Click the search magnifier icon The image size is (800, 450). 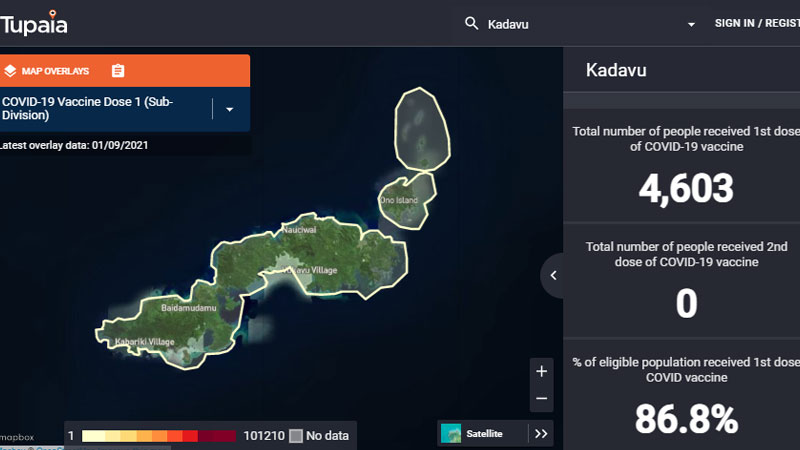click(471, 24)
